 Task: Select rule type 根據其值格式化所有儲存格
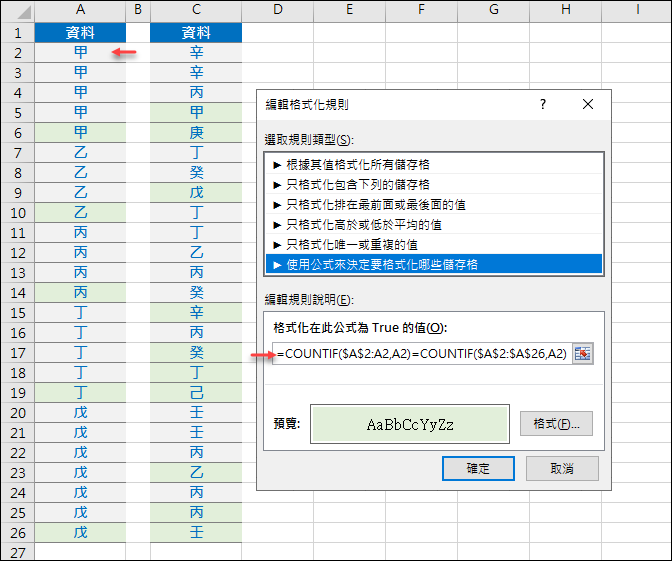click(434, 165)
